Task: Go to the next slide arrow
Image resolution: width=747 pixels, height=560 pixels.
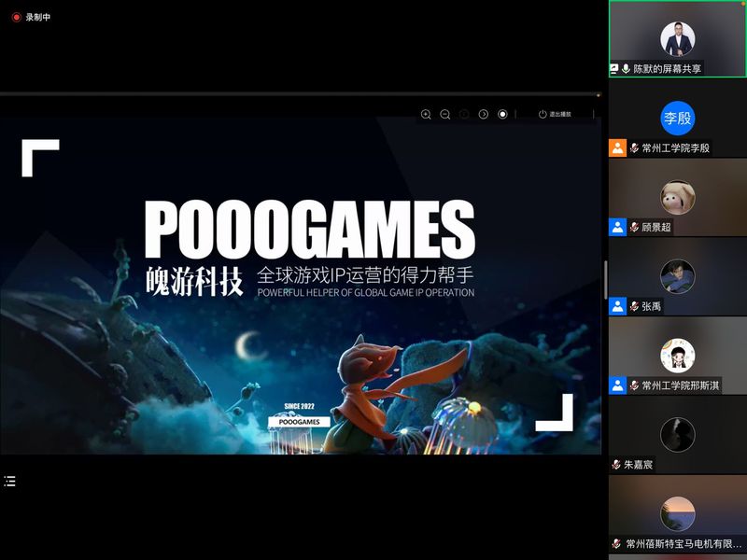Action: click(x=484, y=114)
